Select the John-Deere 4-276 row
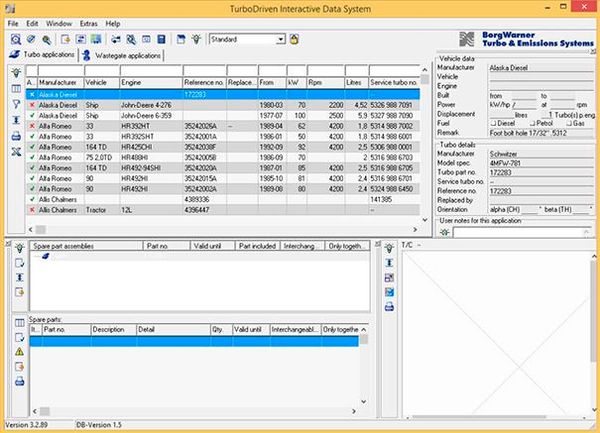Viewport: 600px width, 433px height. 223,105
